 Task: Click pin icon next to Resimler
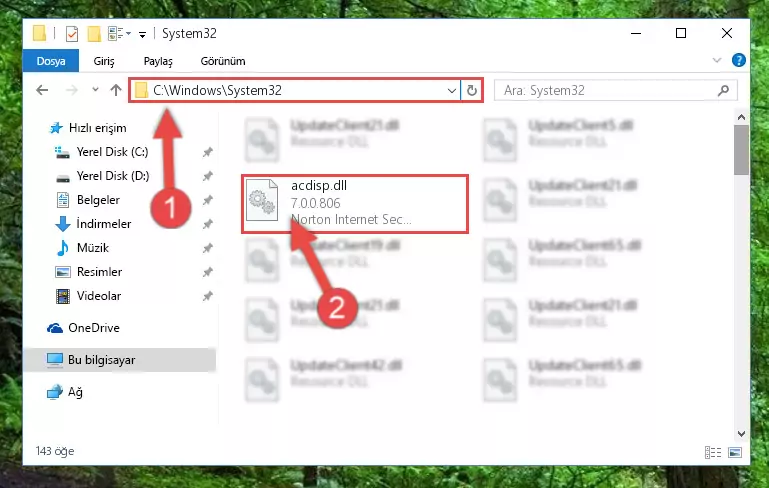point(207,272)
